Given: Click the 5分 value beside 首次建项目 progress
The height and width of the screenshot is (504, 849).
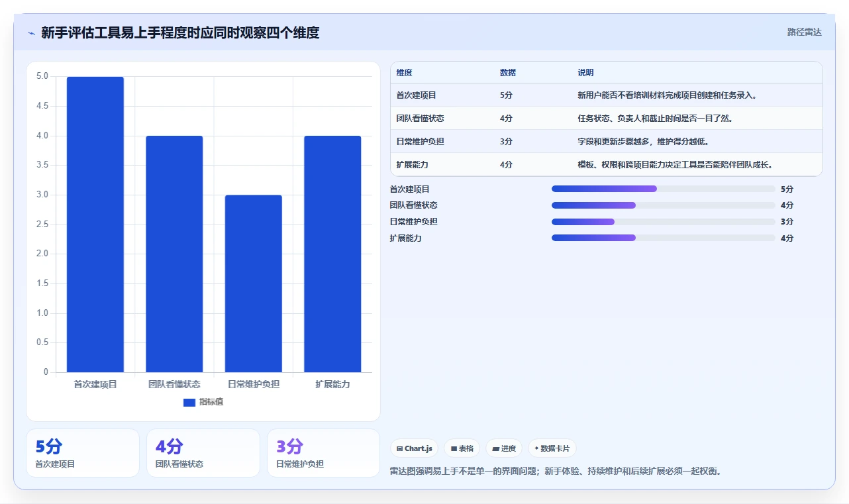Looking at the screenshot, I should tap(787, 189).
